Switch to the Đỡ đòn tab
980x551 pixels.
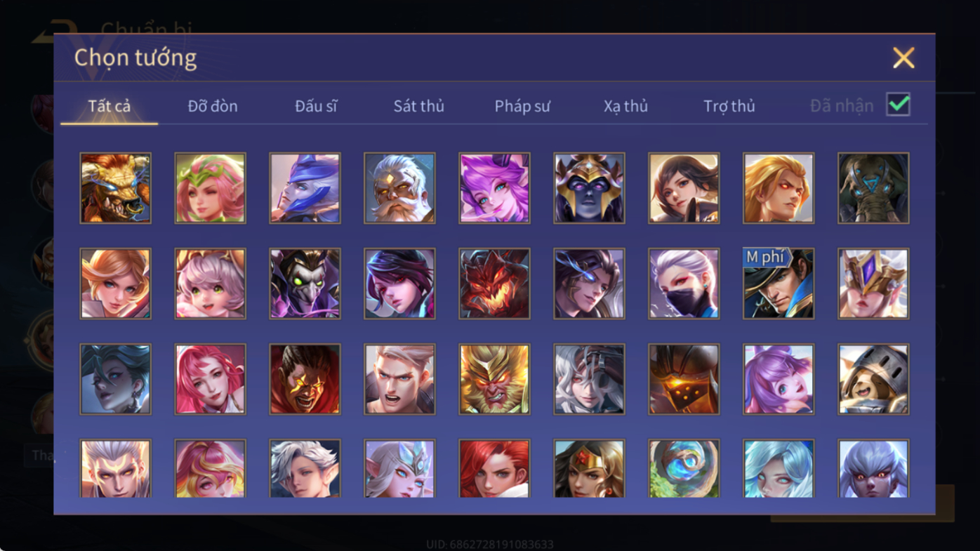pyautogui.click(x=213, y=106)
